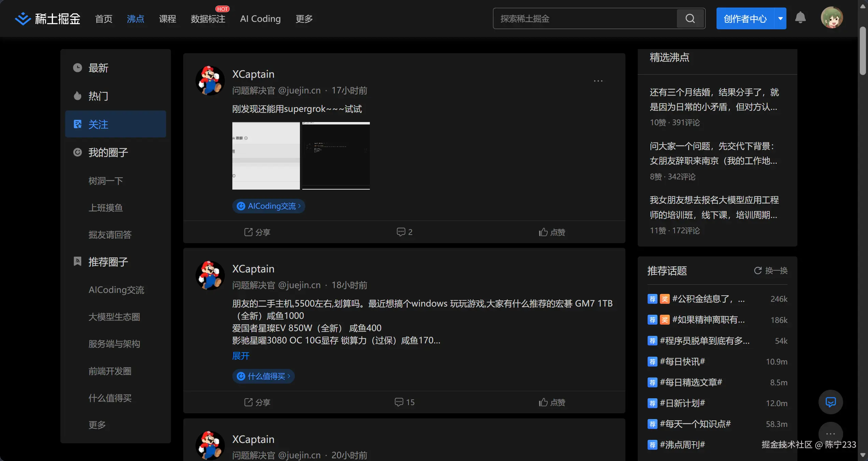The height and width of the screenshot is (461, 868).
Task: Share the 二手主机 post
Action: [257, 402]
